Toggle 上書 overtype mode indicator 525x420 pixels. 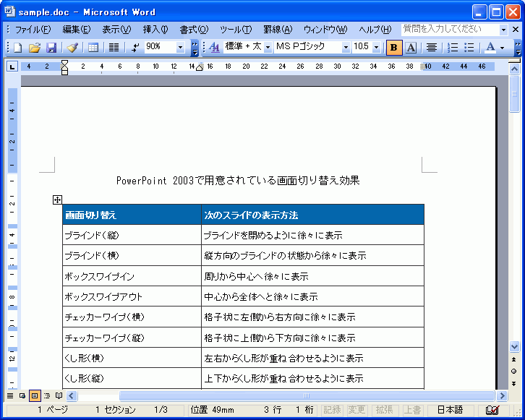pyautogui.click(x=412, y=410)
